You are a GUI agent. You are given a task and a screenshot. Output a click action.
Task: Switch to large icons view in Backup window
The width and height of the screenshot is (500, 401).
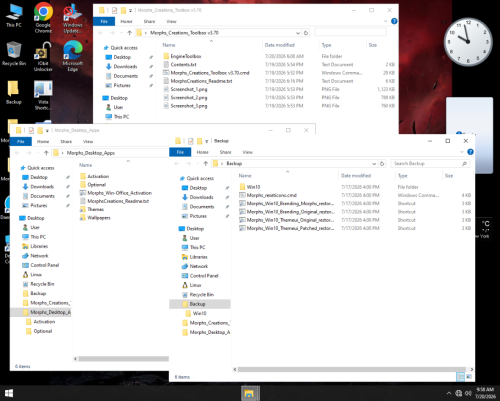pos(469,377)
